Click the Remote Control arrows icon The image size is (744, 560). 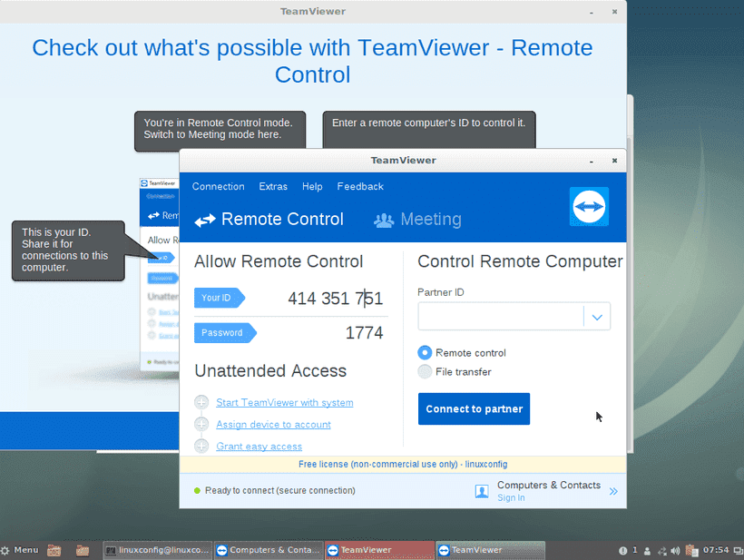[x=205, y=221]
